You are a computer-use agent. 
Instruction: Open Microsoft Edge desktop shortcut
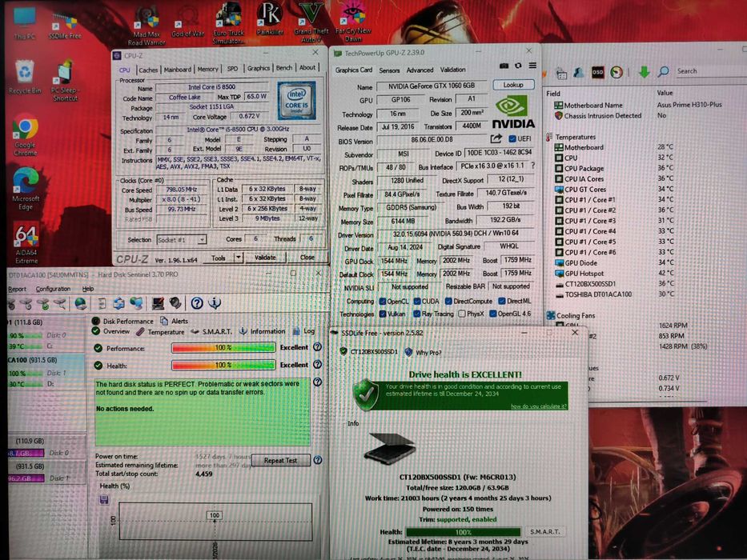coord(26,189)
